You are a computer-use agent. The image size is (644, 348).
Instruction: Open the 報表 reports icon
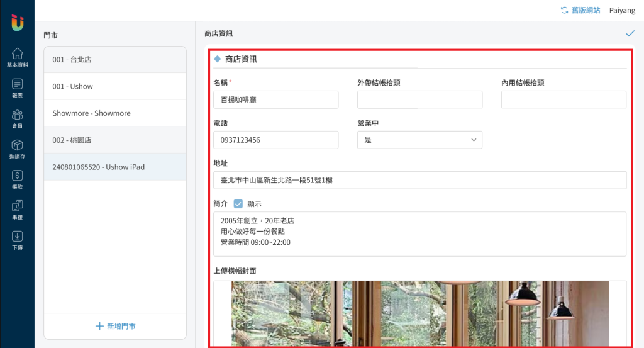pyautogui.click(x=17, y=87)
